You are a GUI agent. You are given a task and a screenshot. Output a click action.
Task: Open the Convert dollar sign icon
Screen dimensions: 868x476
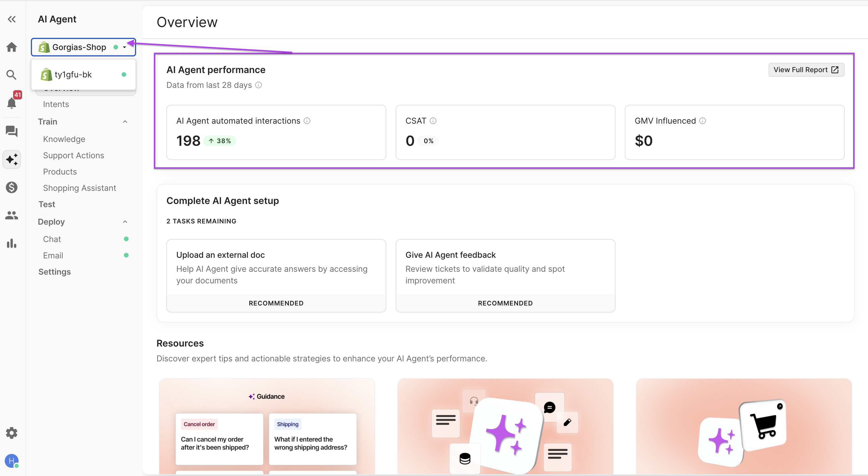point(12,187)
